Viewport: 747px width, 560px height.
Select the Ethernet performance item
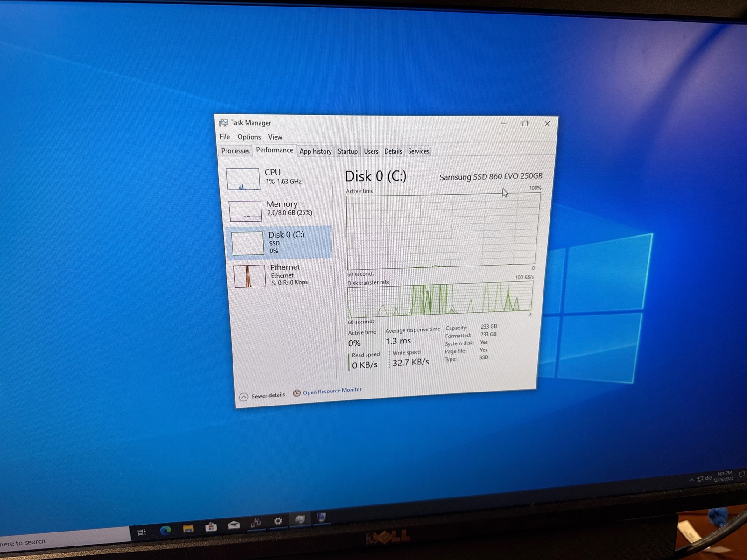click(x=282, y=275)
